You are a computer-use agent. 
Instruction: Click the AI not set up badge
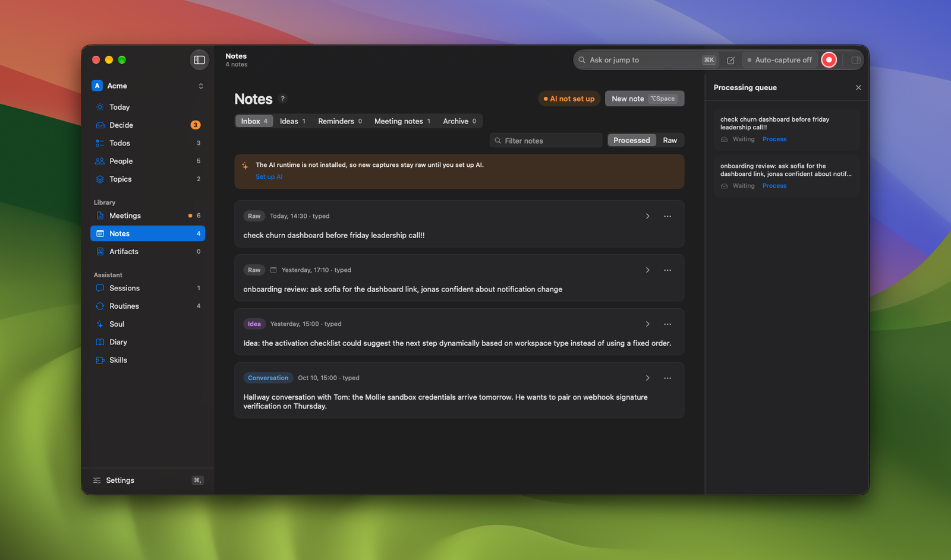point(569,99)
